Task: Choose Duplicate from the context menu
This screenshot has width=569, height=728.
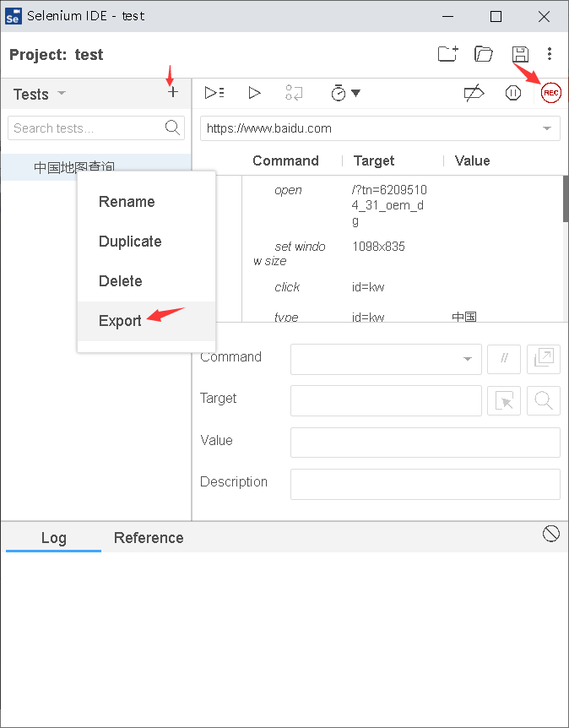Action: (x=130, y=242)
